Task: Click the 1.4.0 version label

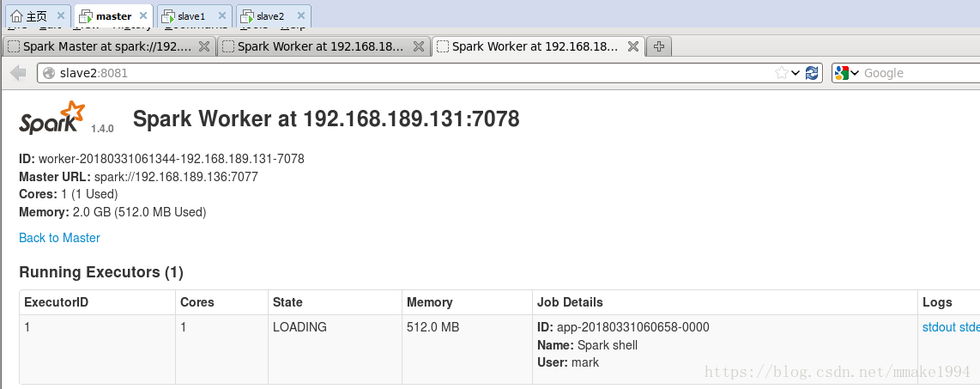Action: [102, 128]
